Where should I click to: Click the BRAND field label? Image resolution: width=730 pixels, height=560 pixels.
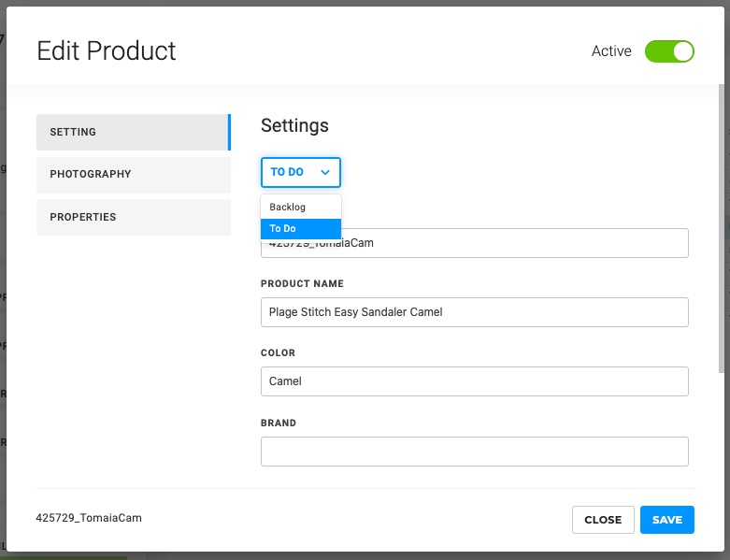(x=279, y=423)
